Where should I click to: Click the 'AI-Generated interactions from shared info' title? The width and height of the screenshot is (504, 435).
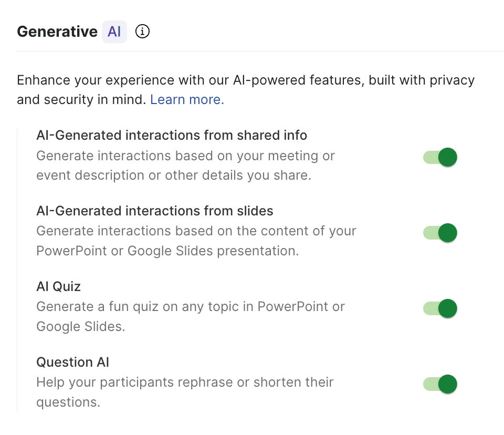(x=172, y=136)
